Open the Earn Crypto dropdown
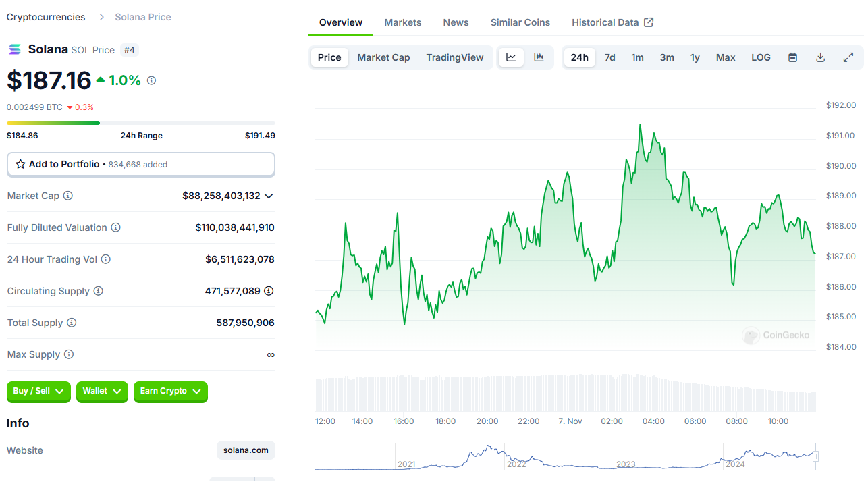This screenshot has width=868, height=484. point(171,392)
